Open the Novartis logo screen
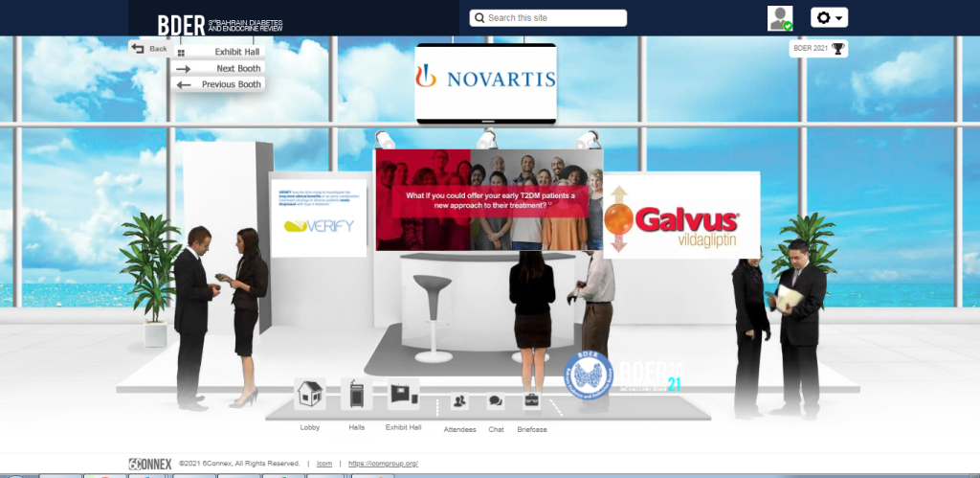 point(485,80)
